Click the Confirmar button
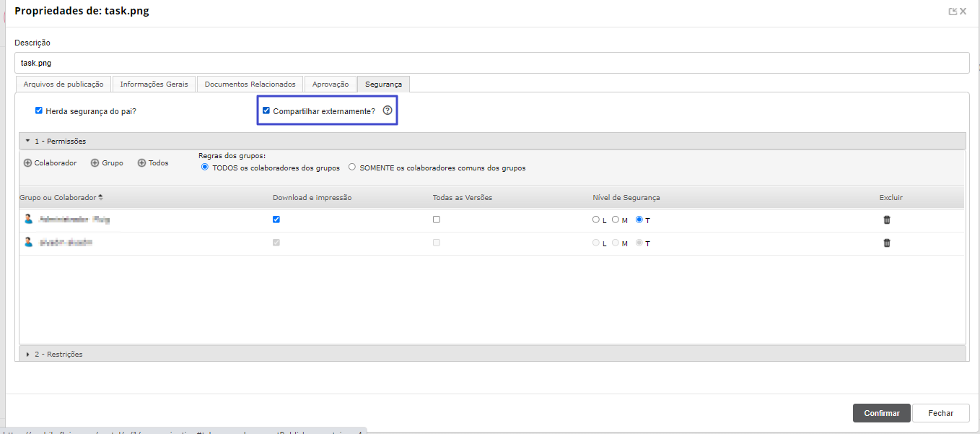This screenshot has width=980, height=434. (881, 413)
